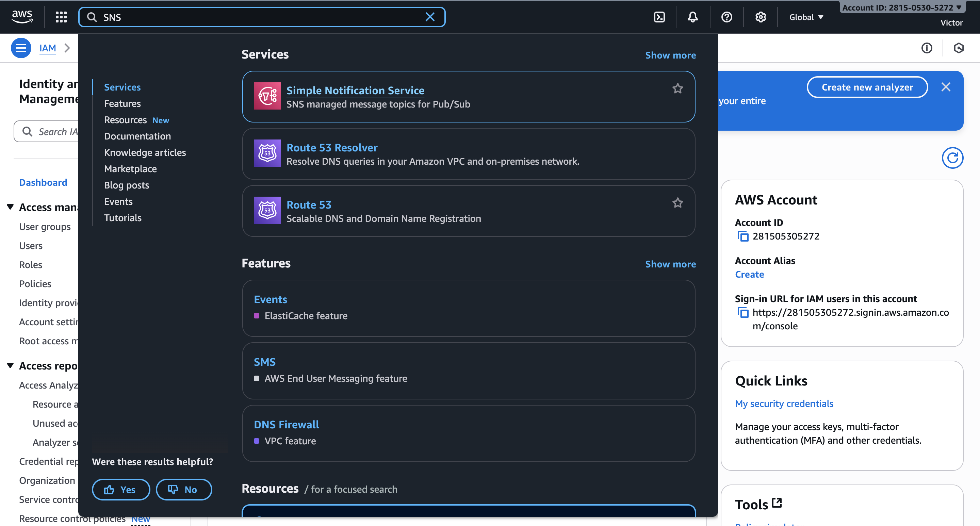Screen dimensions: 980x526
Task: Open the Simple Notification Service result
Action: tap(355, 91)
